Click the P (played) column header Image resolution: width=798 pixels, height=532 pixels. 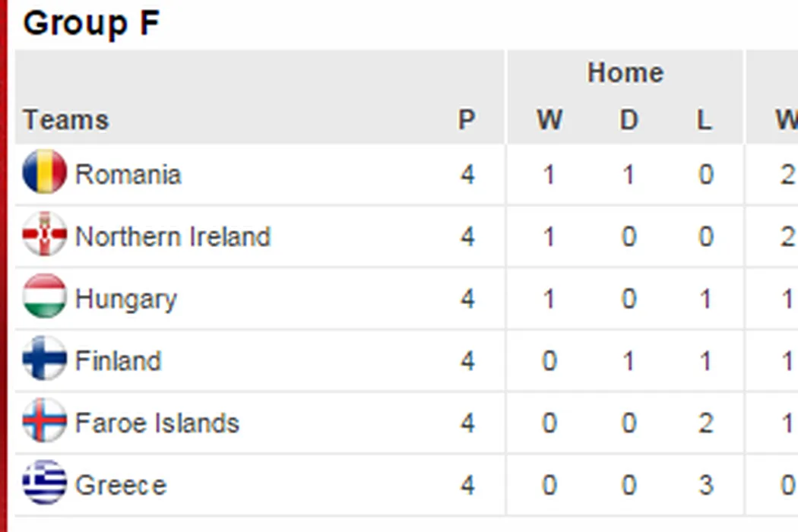(x=467, y=120)
